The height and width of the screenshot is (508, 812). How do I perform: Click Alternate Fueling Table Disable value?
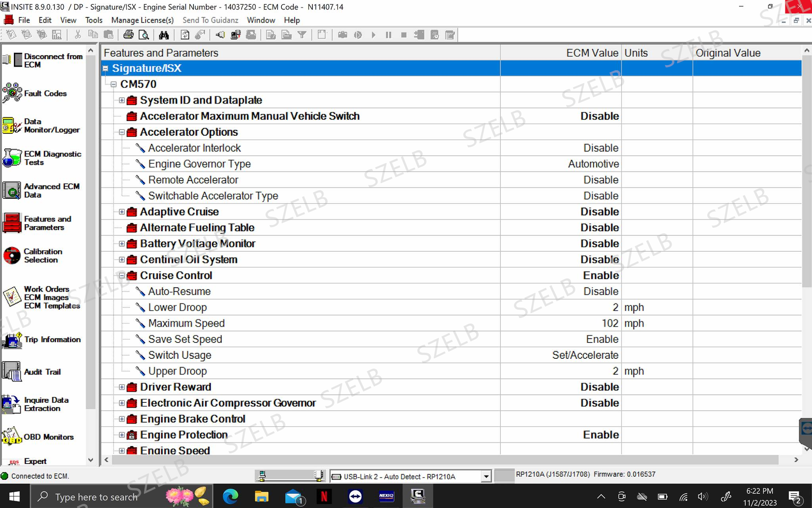pyautogui.click(x=599, y=227)
